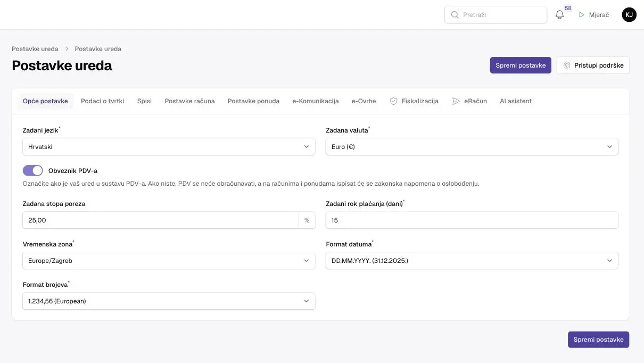This screenshot has height=363, width=644.
Task: Click the send icon beside eRačun
Action: [x=456, y=101]
